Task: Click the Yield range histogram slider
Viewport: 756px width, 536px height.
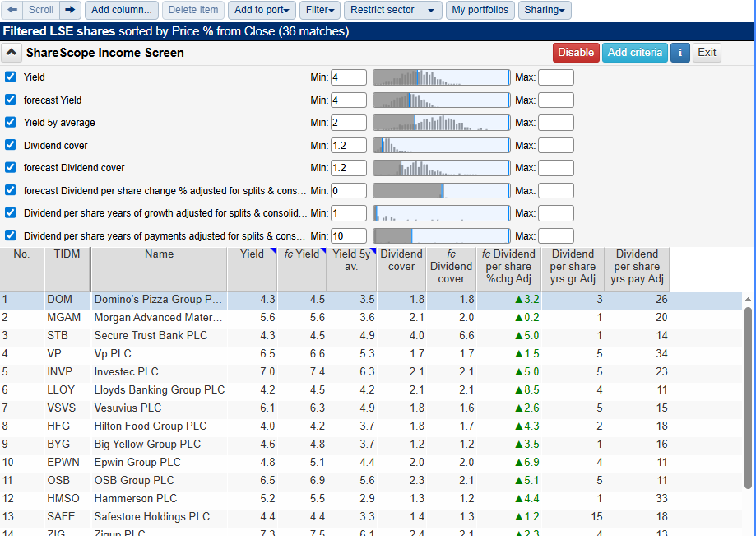Action: tap(442, 77)
